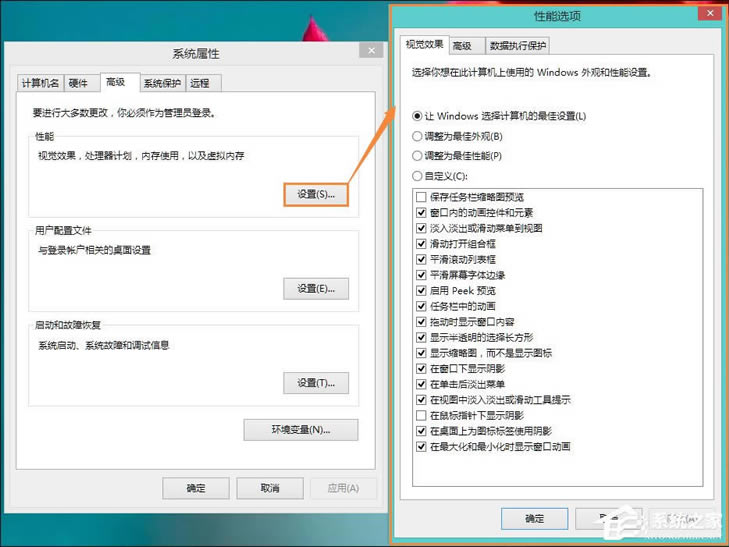729x547 pixels.
Task: Toggle 在单击后淡出菜单 checkbox
Action: [421, 384]
